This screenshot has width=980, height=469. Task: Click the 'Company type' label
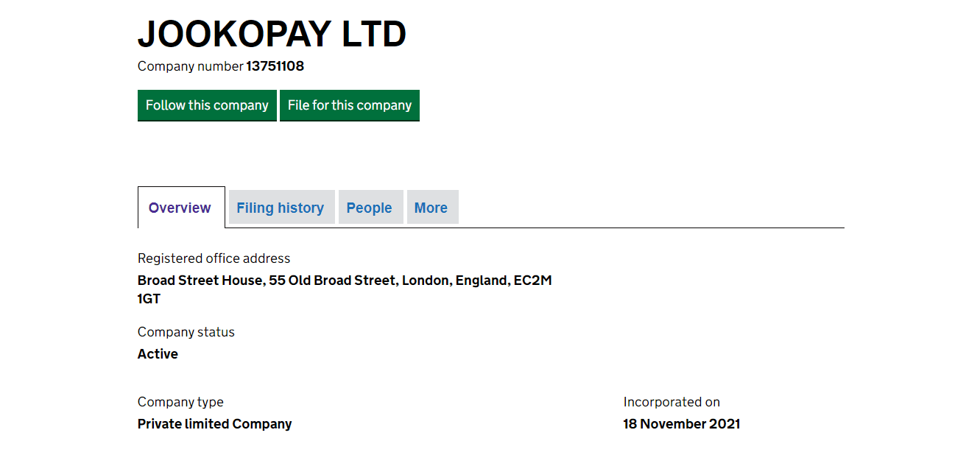pos(180,402)
